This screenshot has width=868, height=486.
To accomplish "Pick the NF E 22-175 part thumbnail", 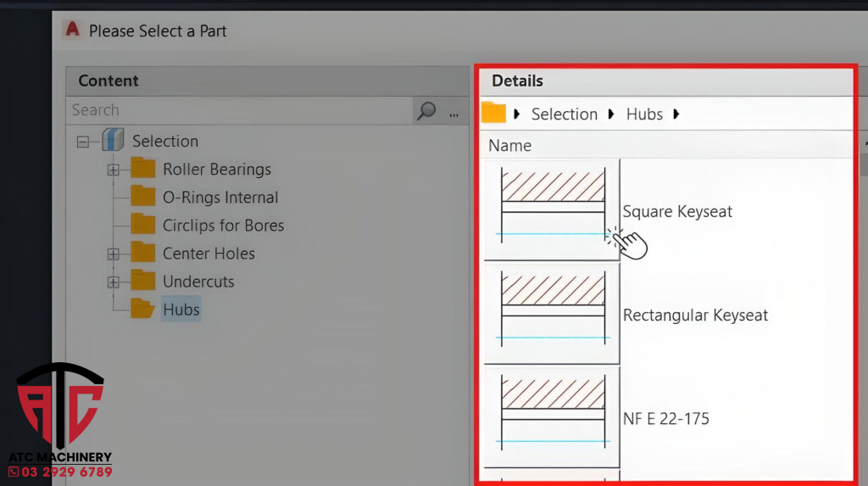I will point(552,416).
